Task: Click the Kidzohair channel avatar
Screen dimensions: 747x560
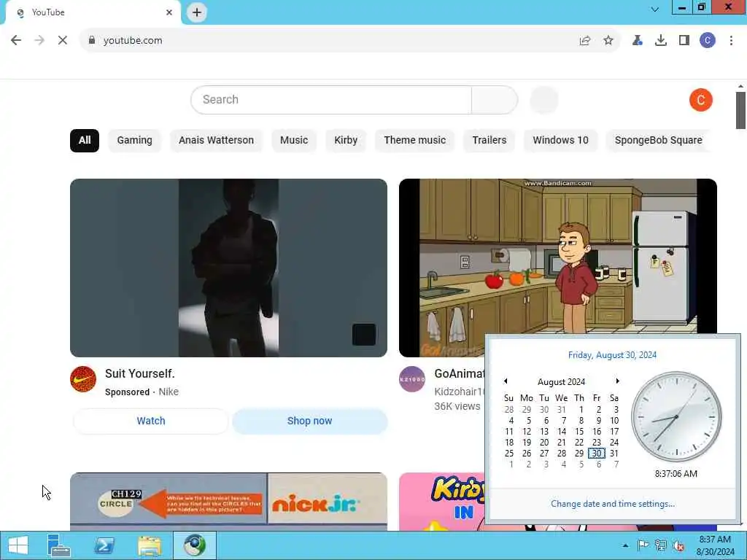Action: (412, 379)
